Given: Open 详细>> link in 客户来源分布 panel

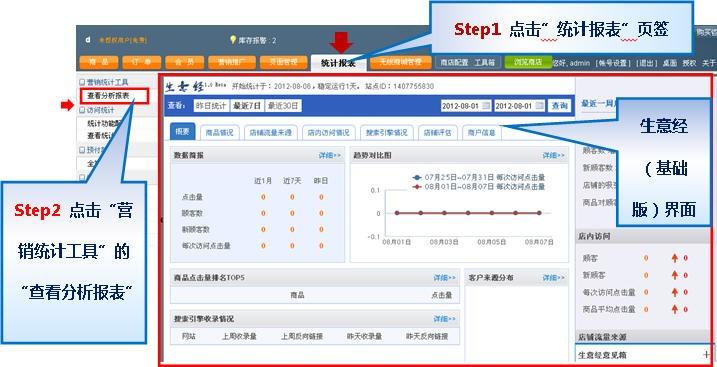Looking at the screenshot, I should (x=554, y=278).
